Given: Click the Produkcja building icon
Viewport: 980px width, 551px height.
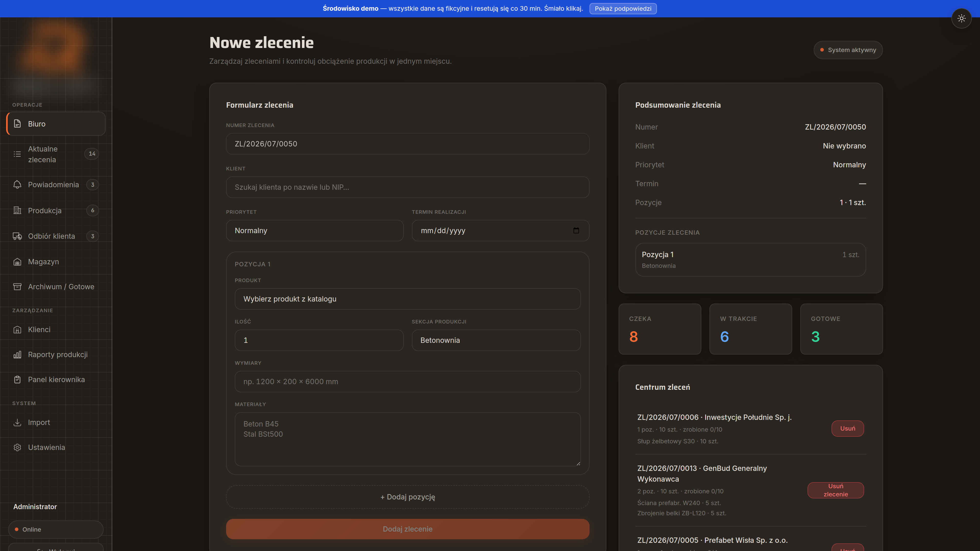Looking at the screenshot, I should [x=17, y=210].
